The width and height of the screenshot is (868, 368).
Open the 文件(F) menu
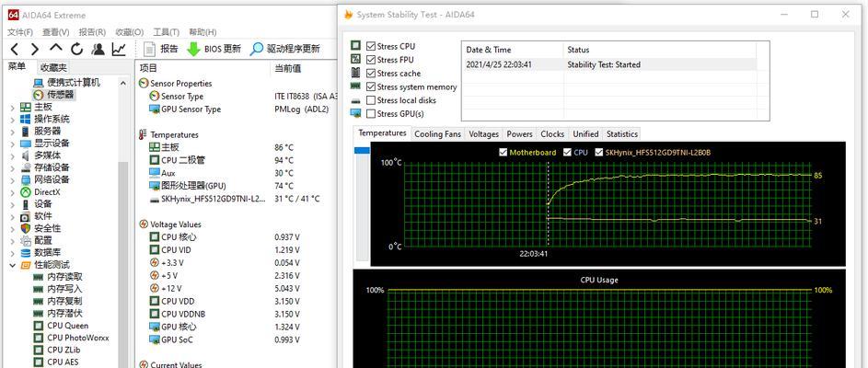(20, 32)
